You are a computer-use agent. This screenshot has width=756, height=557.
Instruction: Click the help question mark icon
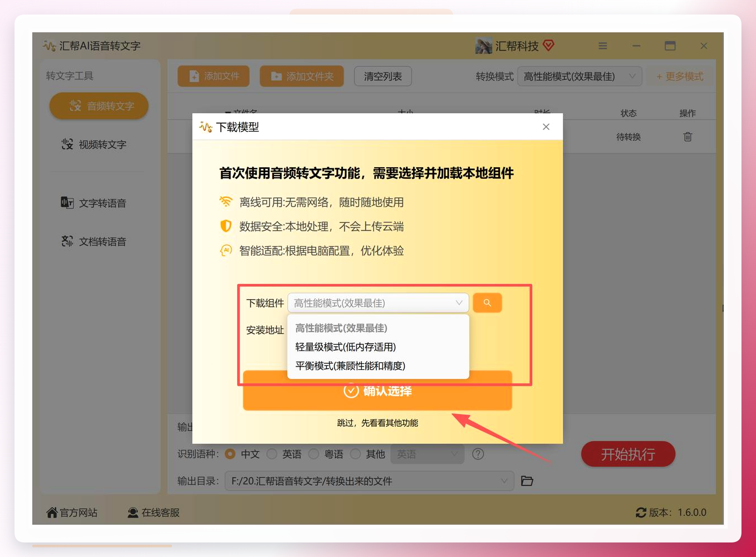[478, 454]
